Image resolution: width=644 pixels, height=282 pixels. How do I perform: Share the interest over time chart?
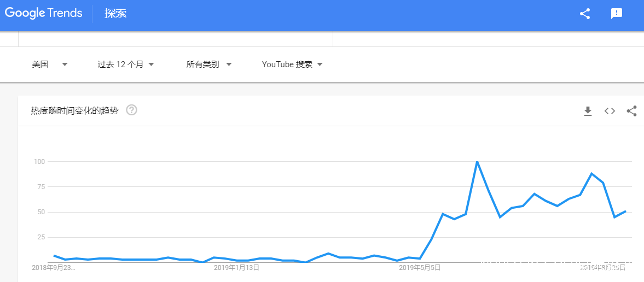[631, 111]
